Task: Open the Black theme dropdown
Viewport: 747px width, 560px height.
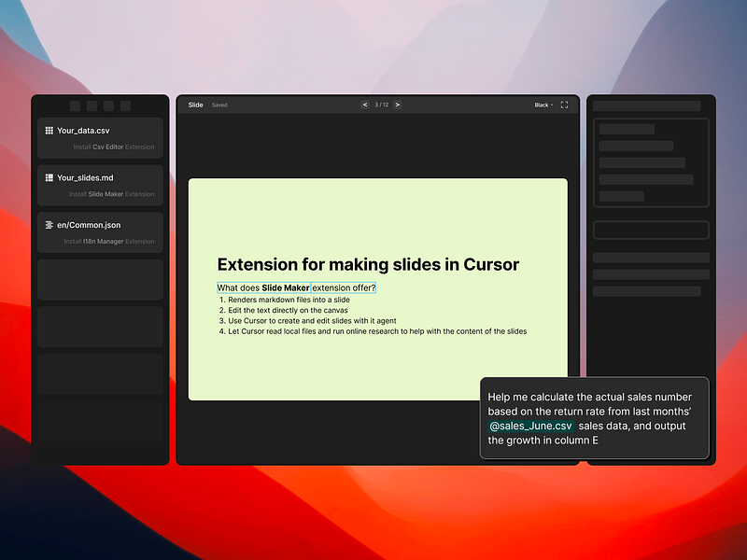Action: [543, 105]
